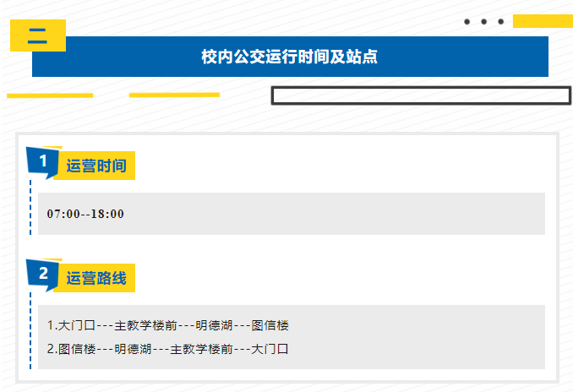Click the middle dot of the three dots
573x392 pixels.
click(x=484, y=22)
